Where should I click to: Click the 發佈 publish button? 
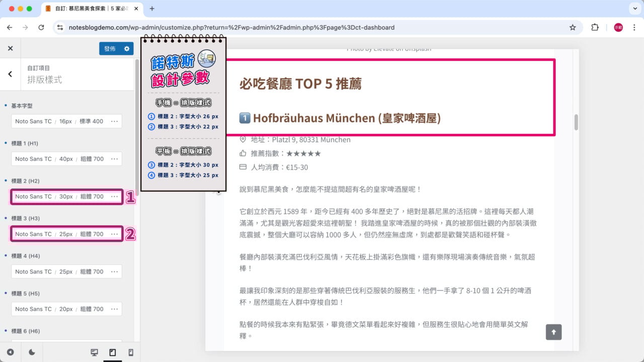110,49
